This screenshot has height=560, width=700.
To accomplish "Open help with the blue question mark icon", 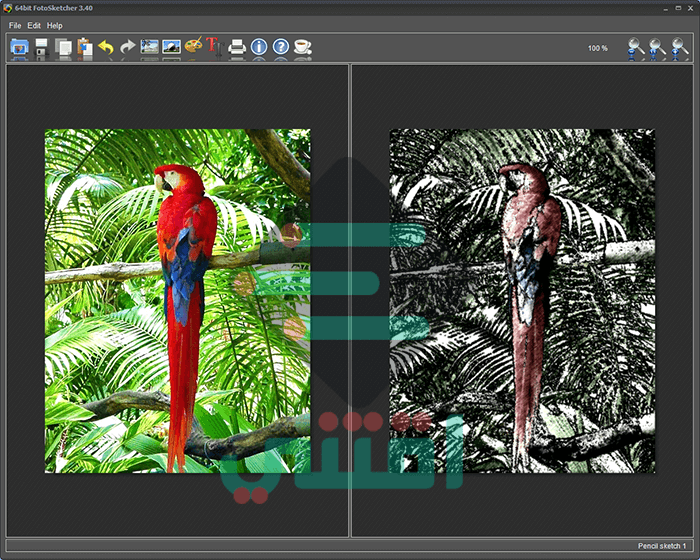I will (x=281, y=46).
